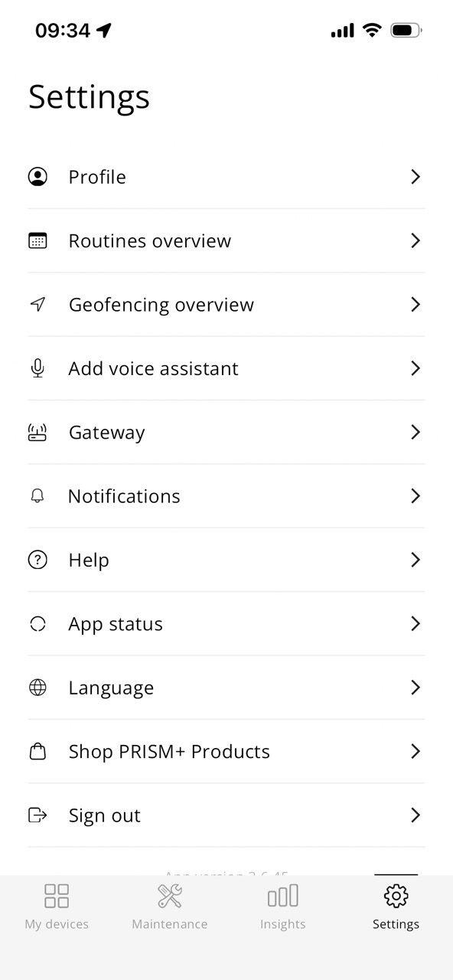The height and width of the screenshot is (980, 453).
Task: Open Profile using its chevron arrow
Action: [416, 177]
